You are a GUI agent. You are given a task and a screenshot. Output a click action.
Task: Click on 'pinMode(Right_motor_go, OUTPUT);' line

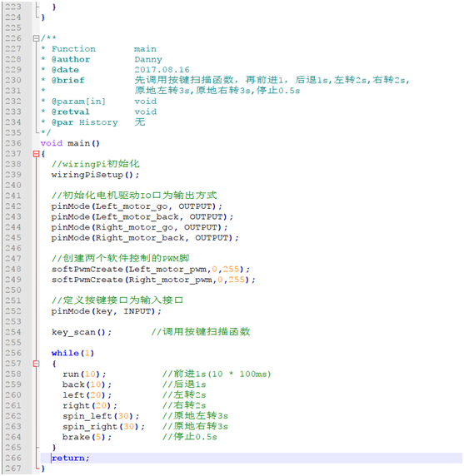139,227
